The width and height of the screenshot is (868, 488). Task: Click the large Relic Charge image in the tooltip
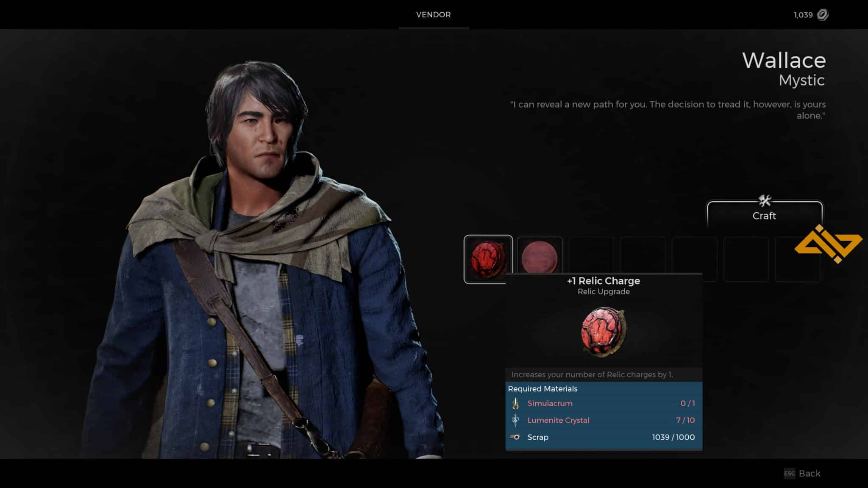[x=604, y=332]
